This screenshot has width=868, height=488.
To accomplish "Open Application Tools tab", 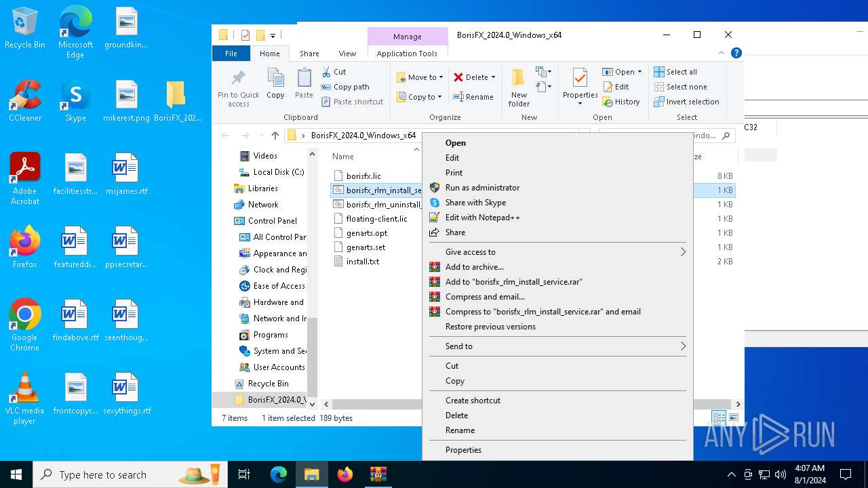I will pyautogui.click(x=407, y=54).
